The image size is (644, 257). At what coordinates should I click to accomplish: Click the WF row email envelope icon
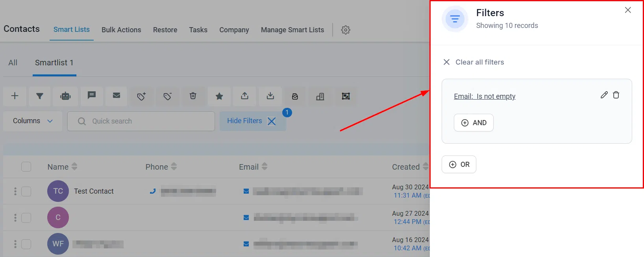(x=246, y=244)
